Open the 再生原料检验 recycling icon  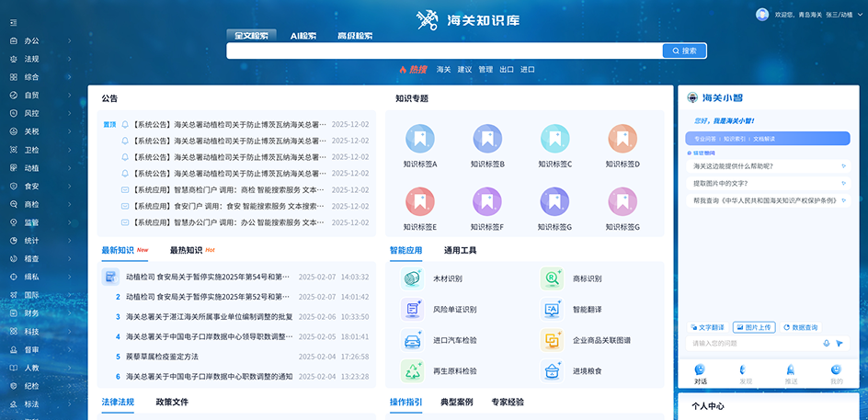[412, 370]
